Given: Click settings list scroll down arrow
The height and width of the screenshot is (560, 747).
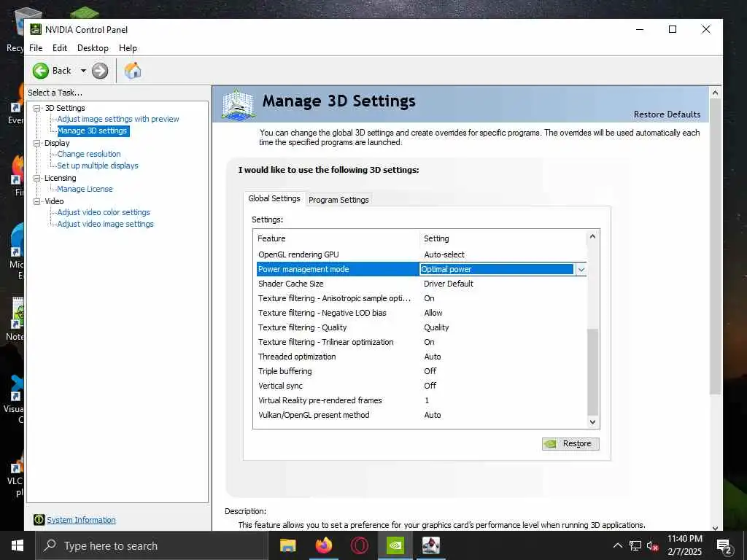Looking at the screenshot, I should coord(592,422).
